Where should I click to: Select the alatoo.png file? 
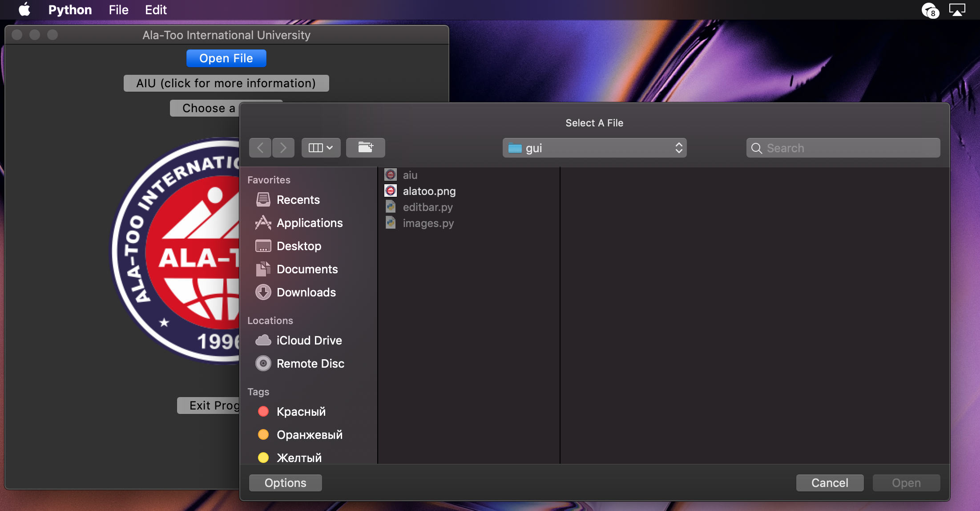click(x=429, y=191)
